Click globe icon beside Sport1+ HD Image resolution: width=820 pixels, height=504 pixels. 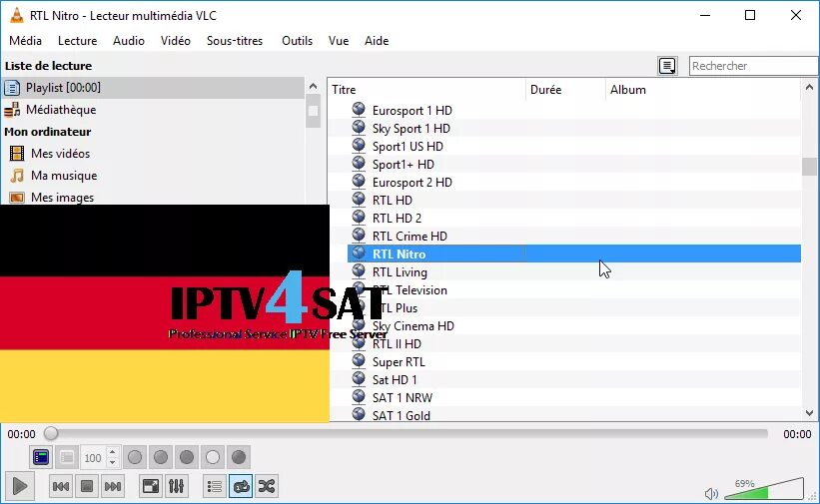tap(359, 163)
